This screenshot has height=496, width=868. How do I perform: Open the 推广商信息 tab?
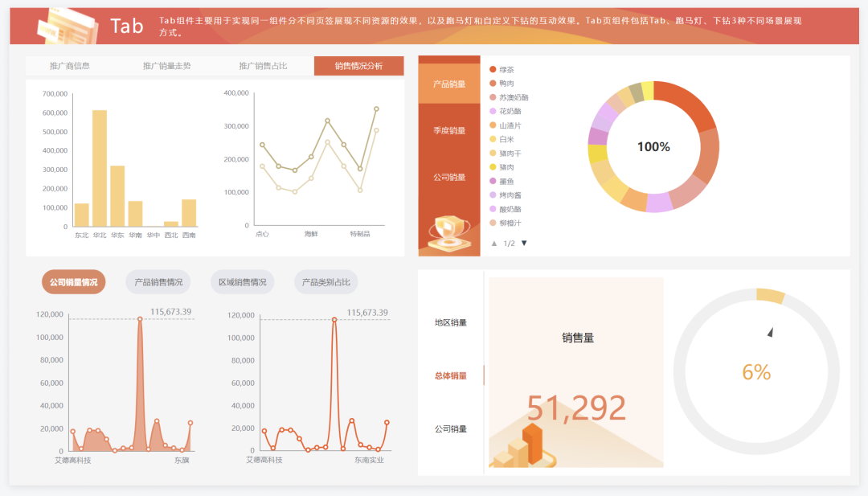point(70,66)
